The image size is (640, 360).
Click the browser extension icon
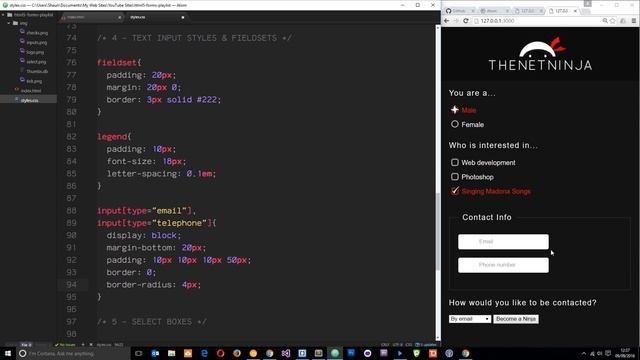coord(623,21)
